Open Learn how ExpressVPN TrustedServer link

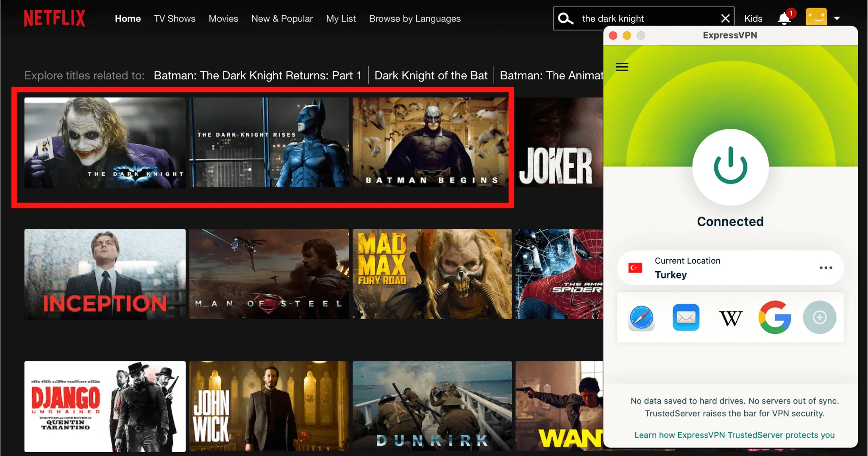pos(734,435)
